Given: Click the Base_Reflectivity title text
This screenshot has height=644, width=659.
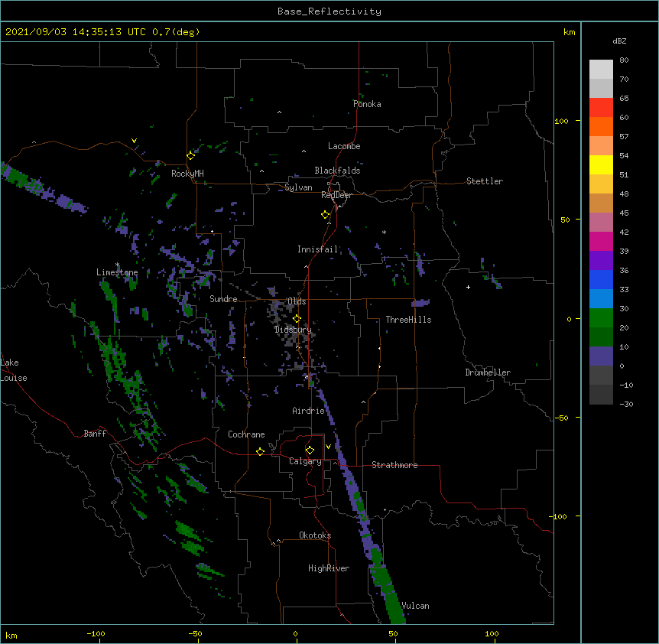Looking at the screenshot, I should (329, 11).
